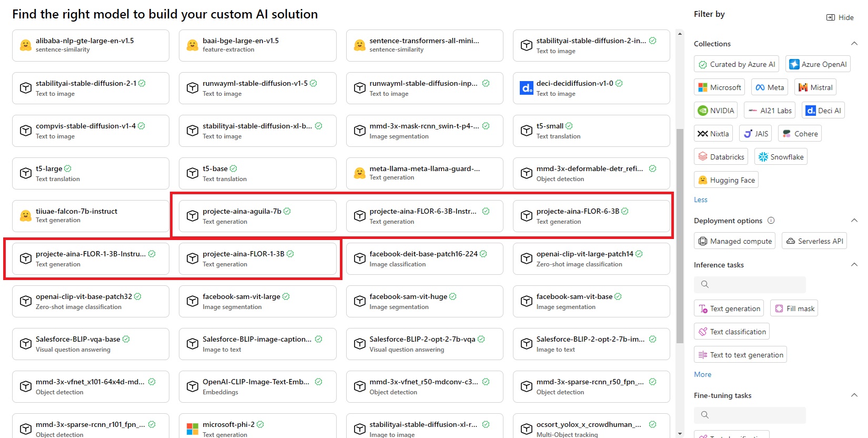
Task: Open the mmd-3x-deformable-detr_refi model card
Action: click(x=591, y=173)
